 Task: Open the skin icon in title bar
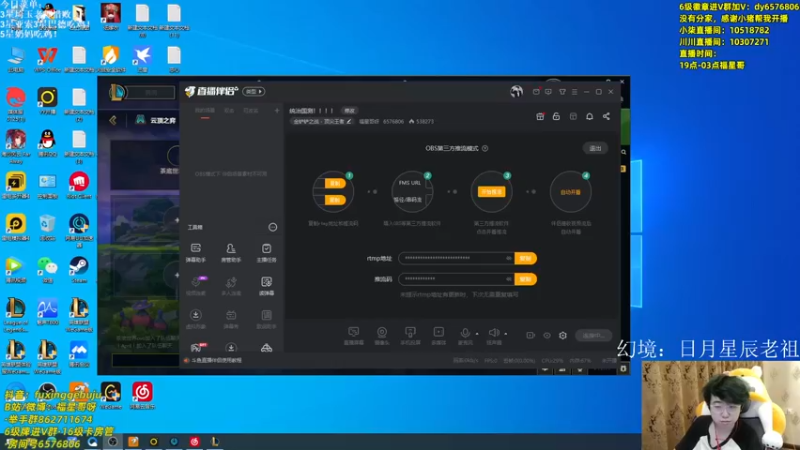(x=562, y=92)
